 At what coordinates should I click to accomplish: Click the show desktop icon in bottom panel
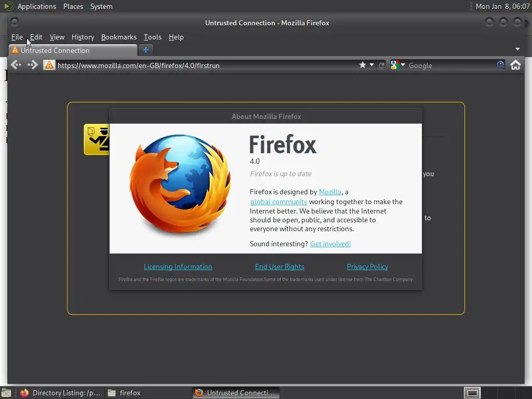[x=6, y=393]
